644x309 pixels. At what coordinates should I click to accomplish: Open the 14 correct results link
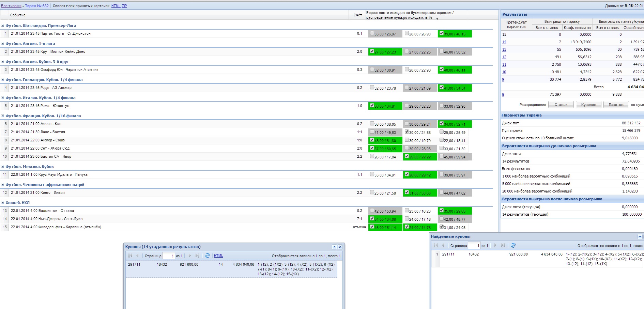point(504,42)
